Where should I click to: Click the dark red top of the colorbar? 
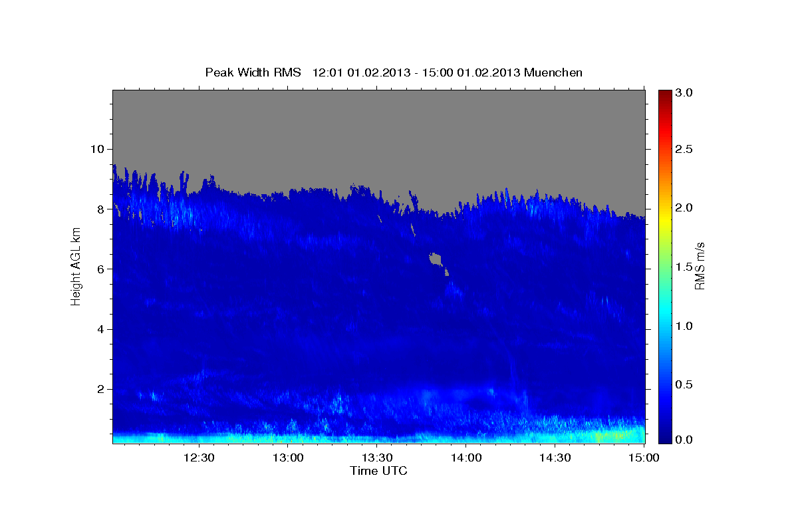click(664, 96)
